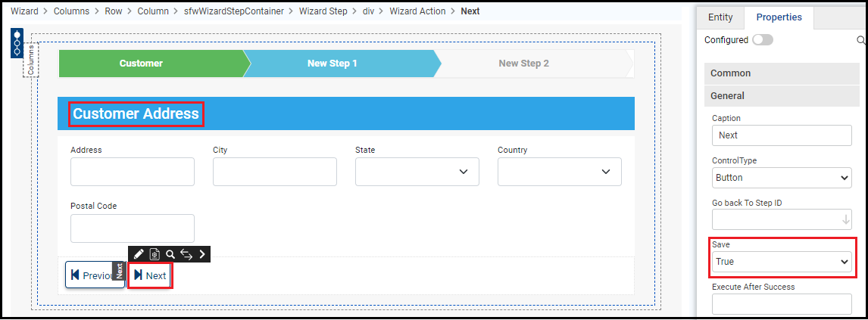Open the document settings icon in floating toolbar

155,254
